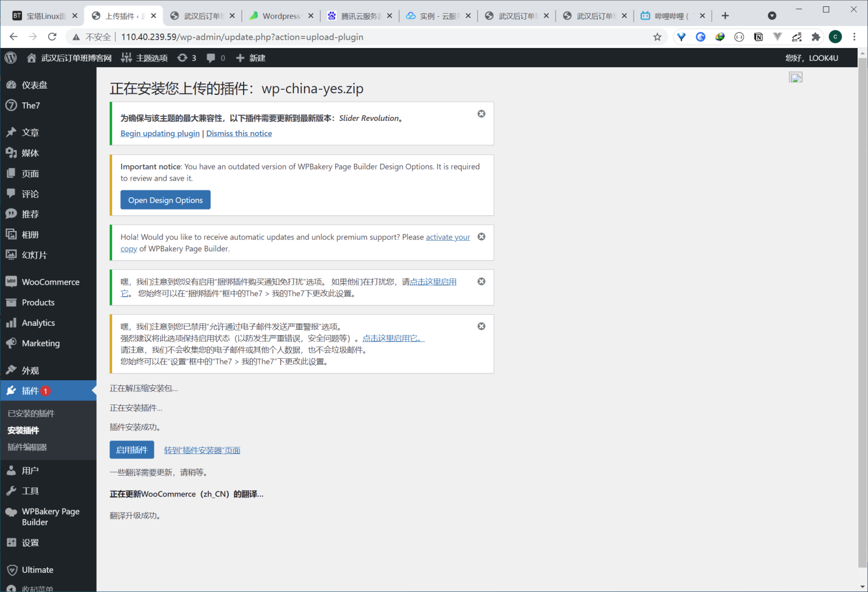Reload the current page

52,37
